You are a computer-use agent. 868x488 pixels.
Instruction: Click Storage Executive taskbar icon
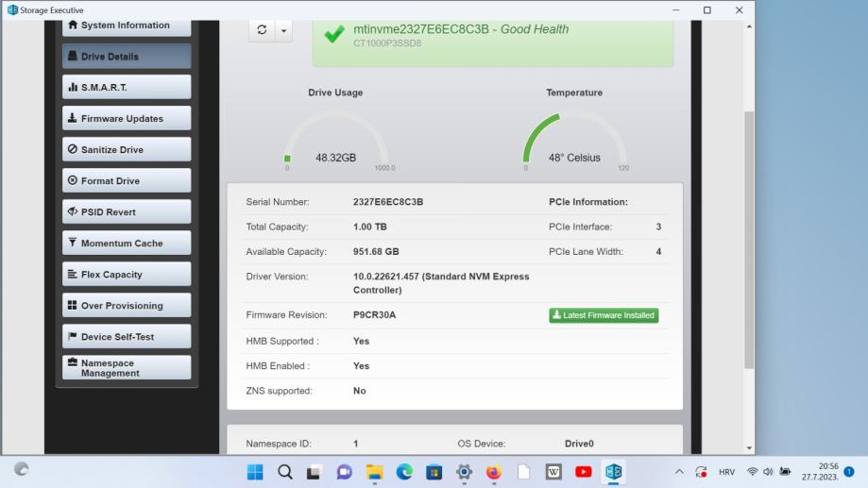click(x=613, y=472)
